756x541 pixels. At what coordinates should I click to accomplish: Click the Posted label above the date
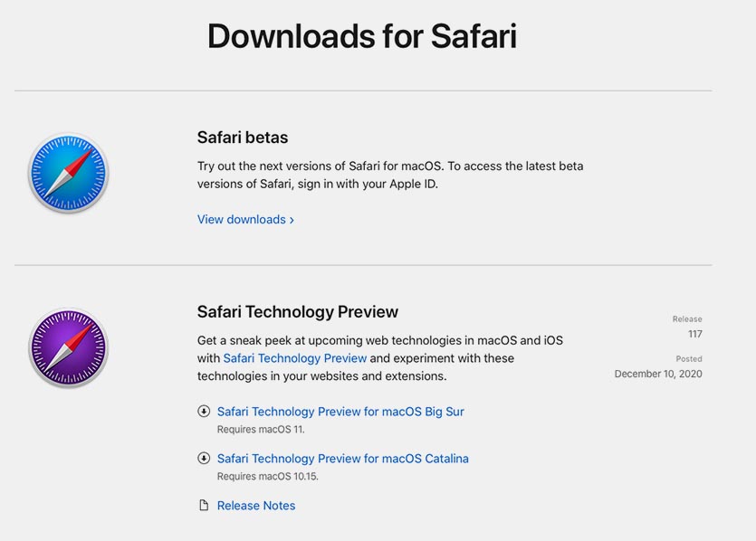688,359
